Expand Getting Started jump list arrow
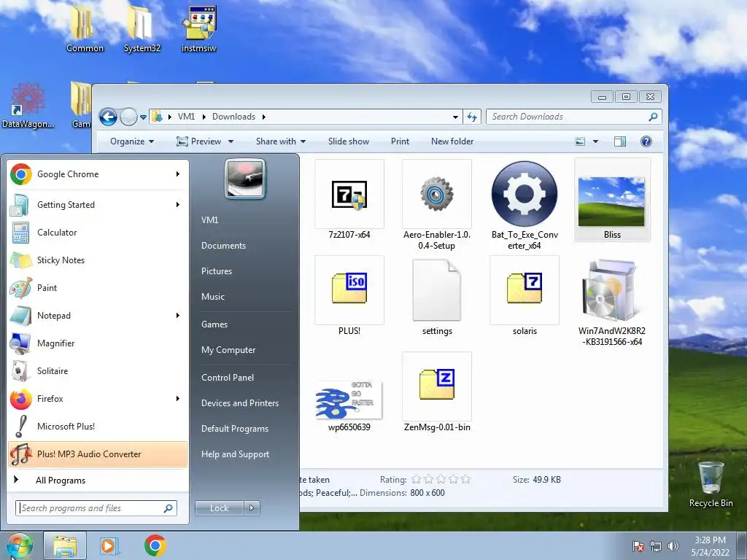The width and height of the screenshot is (747, 560). pos(178,205)
